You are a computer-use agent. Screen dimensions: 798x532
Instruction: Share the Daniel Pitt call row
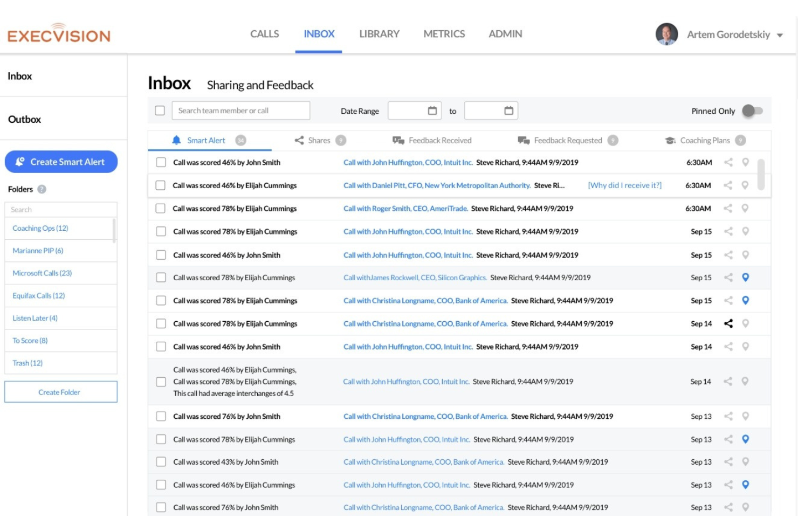(728, 185)
